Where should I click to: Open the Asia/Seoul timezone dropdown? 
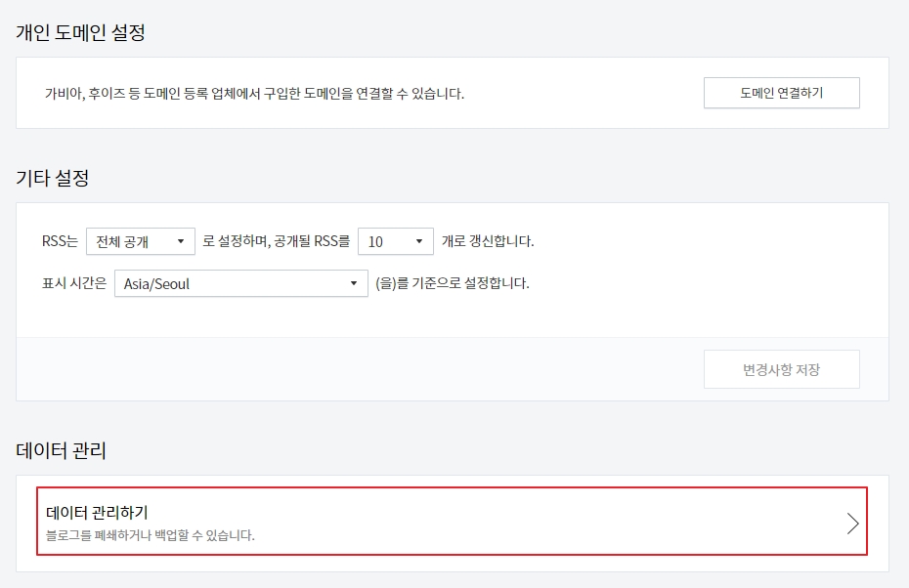coord(241,283)
